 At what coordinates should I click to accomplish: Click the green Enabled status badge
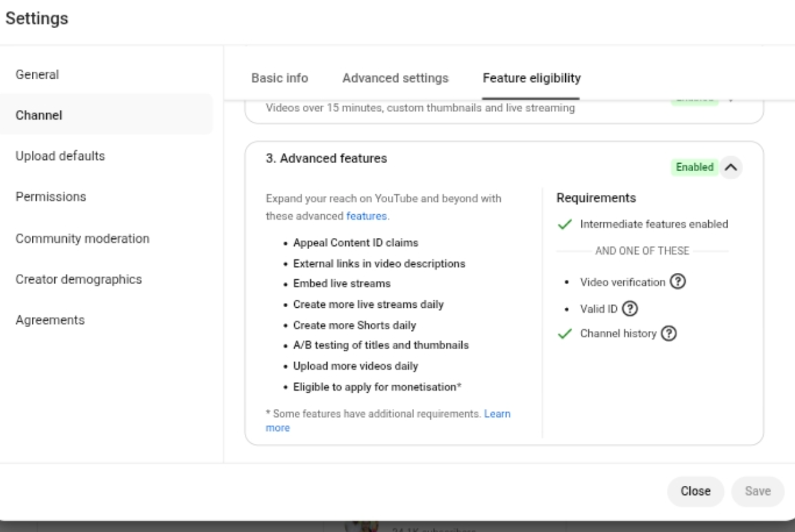[694, 167]
